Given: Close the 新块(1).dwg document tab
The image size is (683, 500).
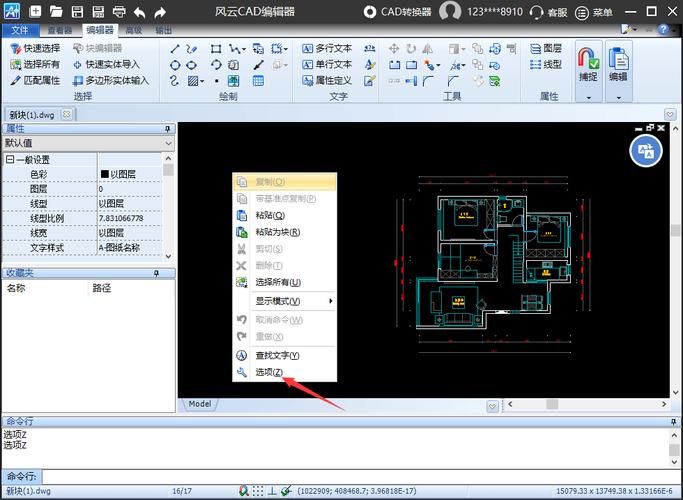Looking at the screenshot, I should [x=66, y=114].
